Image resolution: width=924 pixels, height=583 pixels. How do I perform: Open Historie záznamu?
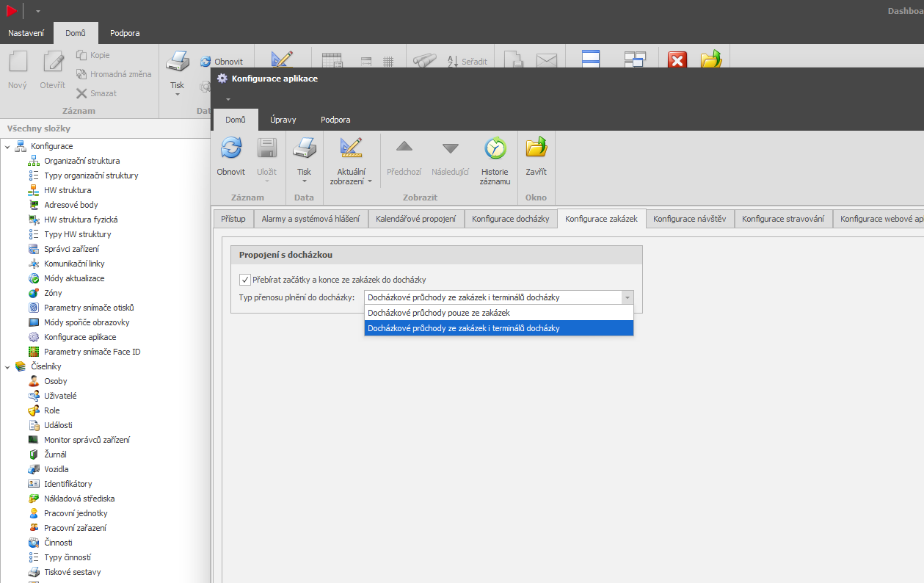pyautogui.click(x=495, y=160)
